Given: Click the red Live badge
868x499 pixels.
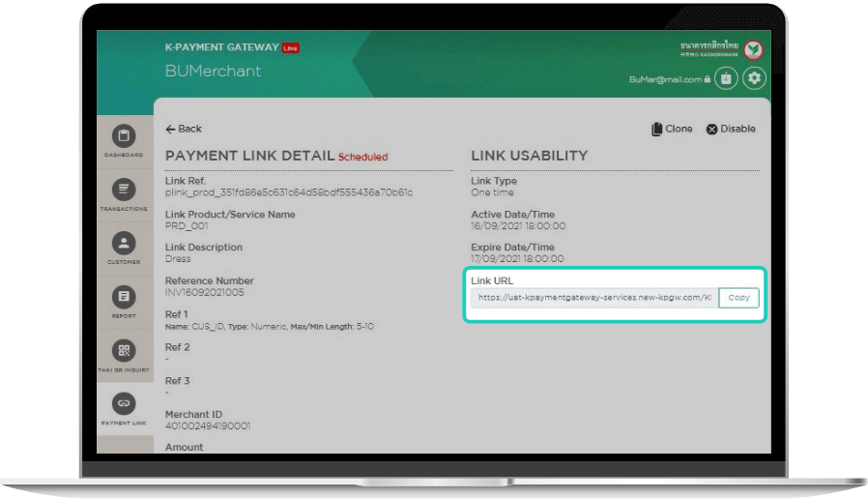Looking at the screenshot, I should tap(291, 47).
